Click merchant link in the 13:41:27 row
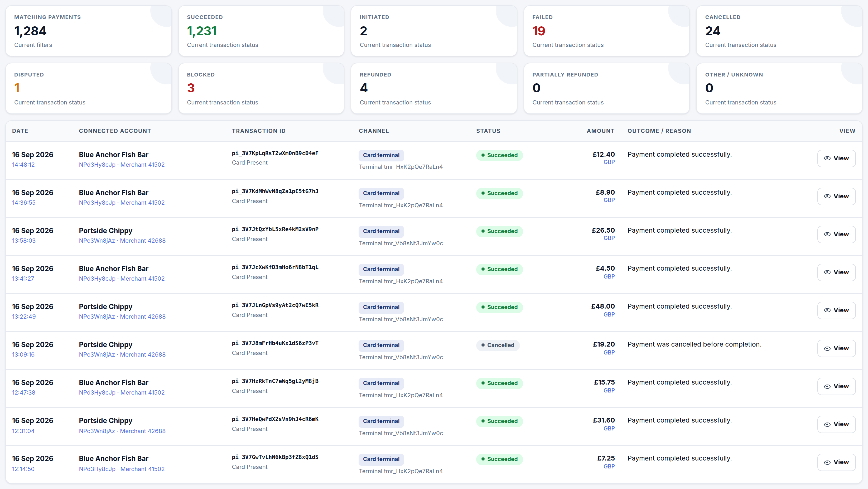The width and height of the screenshot is (868, 489). pos(122,279)
